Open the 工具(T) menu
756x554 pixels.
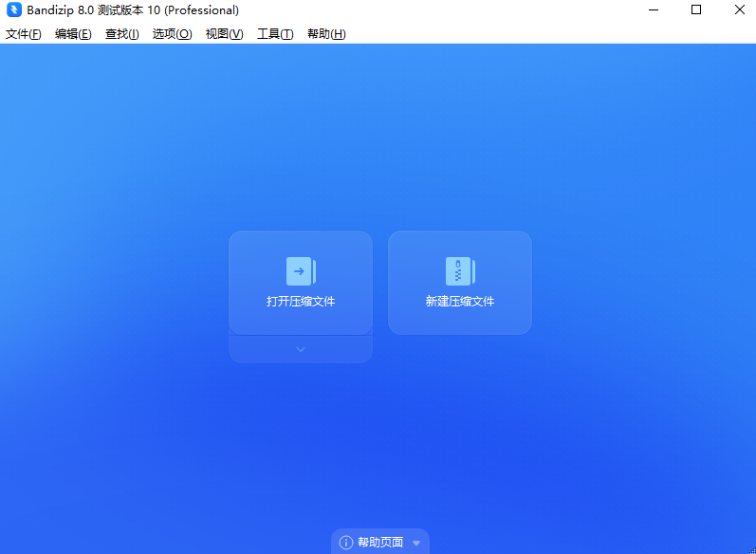point(275,34)
